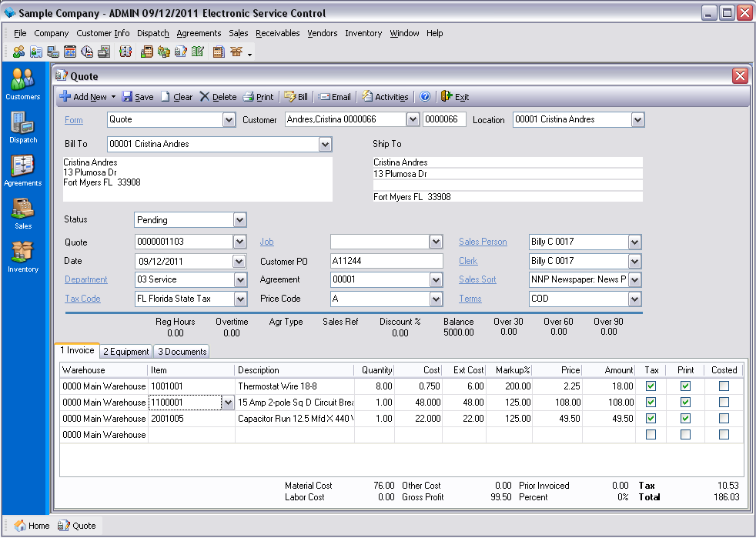Go to Sales sidebar icon
Screen dimensions: 756x538
pyautogui.click(x=22, y=212)
